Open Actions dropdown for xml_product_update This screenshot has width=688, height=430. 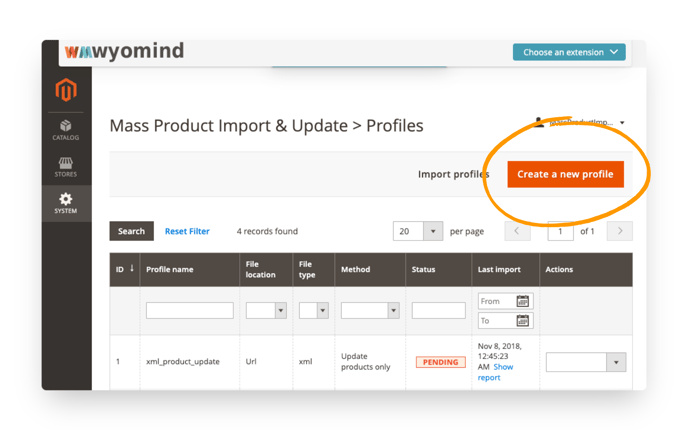tap(586, 362)
